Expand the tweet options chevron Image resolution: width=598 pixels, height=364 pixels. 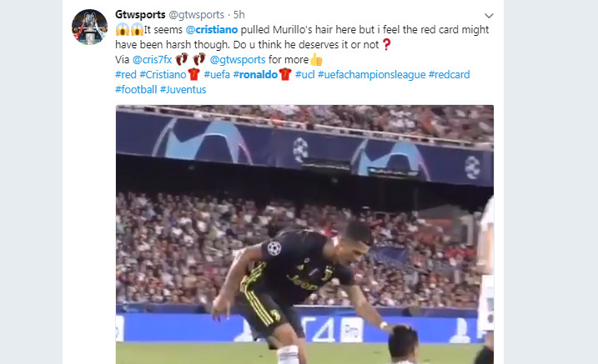[489, 16]
